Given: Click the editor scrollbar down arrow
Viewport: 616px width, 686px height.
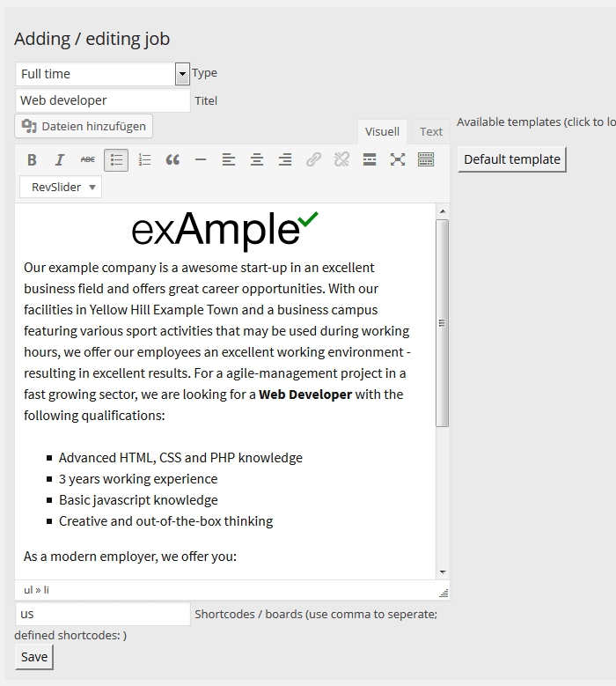Looking at the screenshot, I should pos(443,572).
